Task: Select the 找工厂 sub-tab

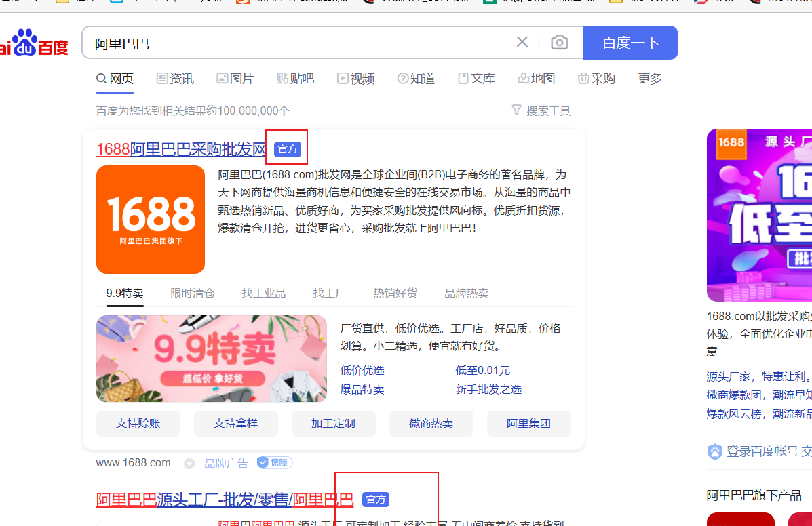Action: [x=330, y=294]
